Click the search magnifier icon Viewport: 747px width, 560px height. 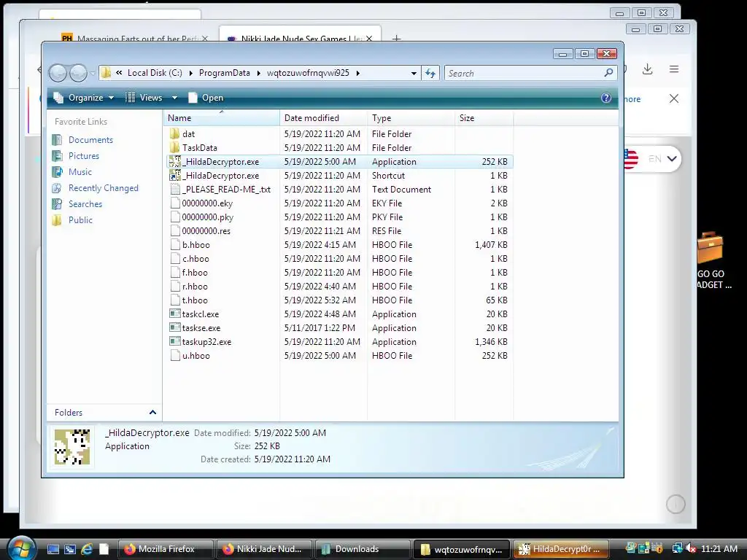click(x=608, y=73)
